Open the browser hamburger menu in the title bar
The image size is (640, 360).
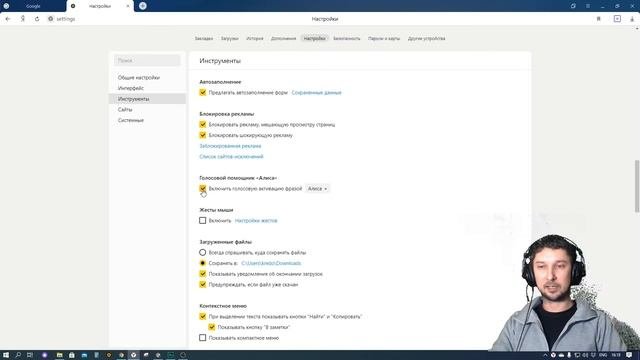588,6
